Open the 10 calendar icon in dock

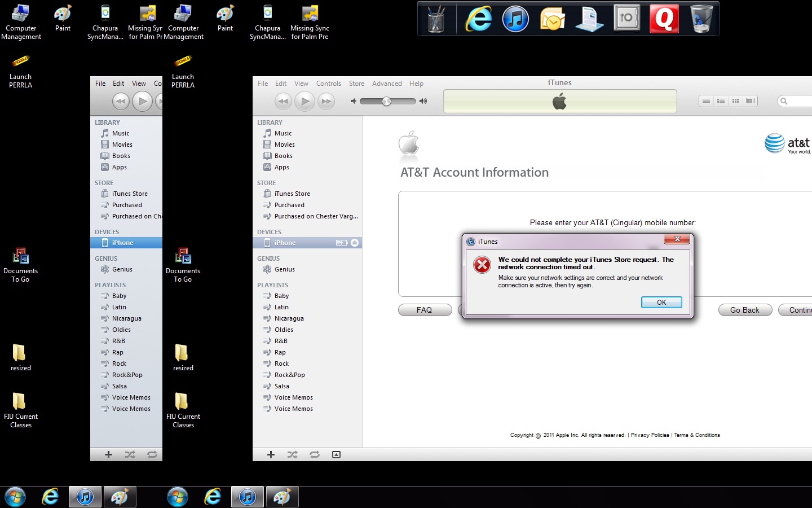[x=626, y=19]
